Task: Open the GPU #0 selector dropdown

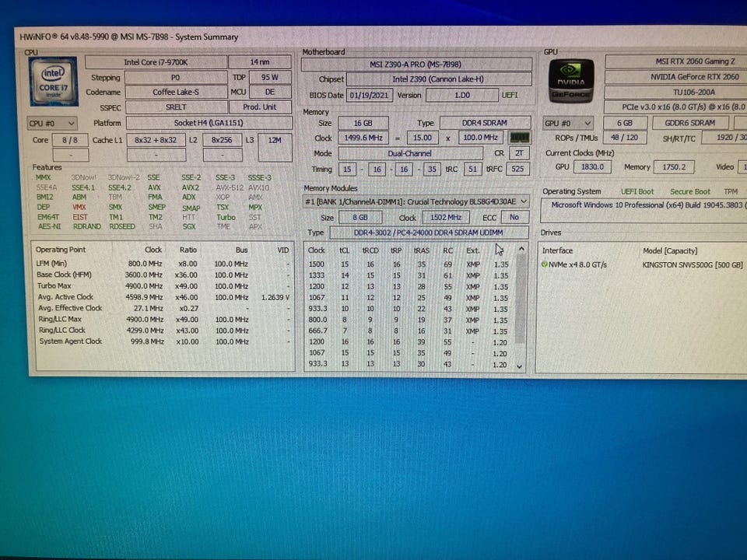Action: pyautogui.click(x=568, y=123)
